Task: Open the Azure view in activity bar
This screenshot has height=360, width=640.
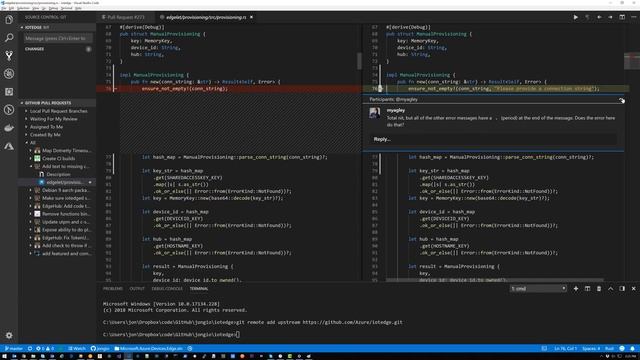Action: point(9,146)
